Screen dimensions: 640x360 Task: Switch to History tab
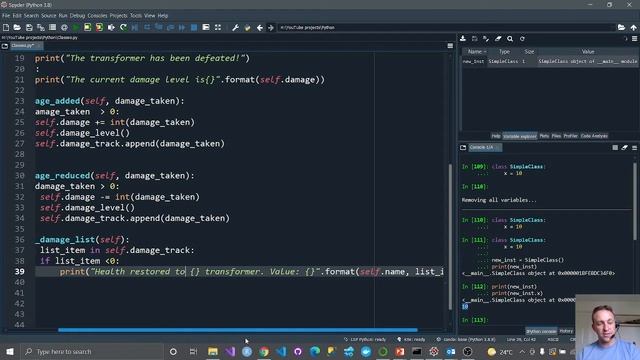[566, 331]
